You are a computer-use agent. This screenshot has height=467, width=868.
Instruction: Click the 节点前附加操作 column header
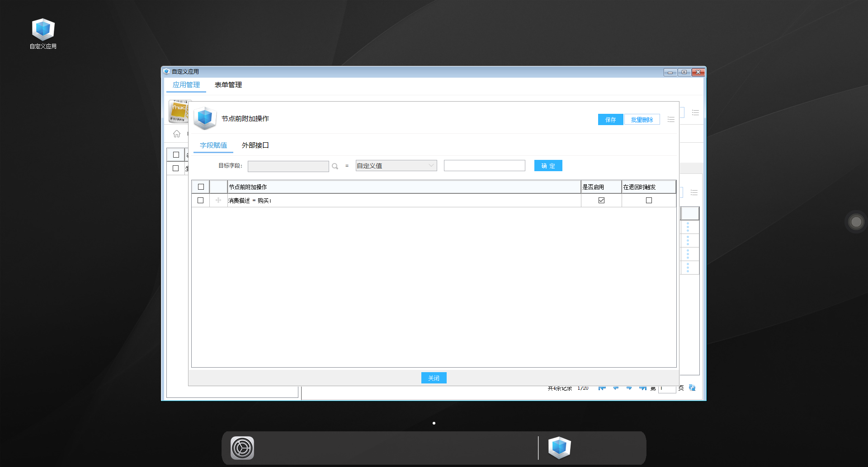[404, 187]
